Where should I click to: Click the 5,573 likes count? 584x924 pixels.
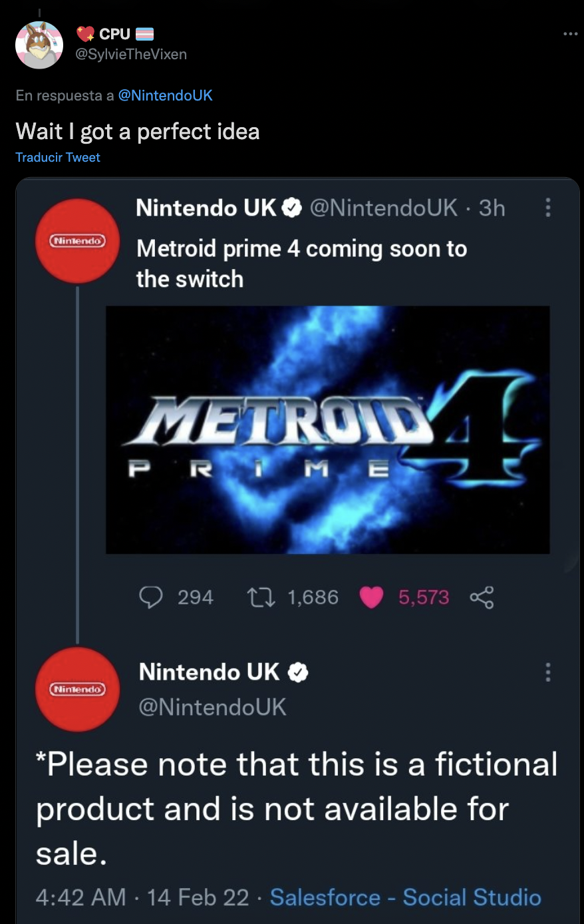(424, 597)
